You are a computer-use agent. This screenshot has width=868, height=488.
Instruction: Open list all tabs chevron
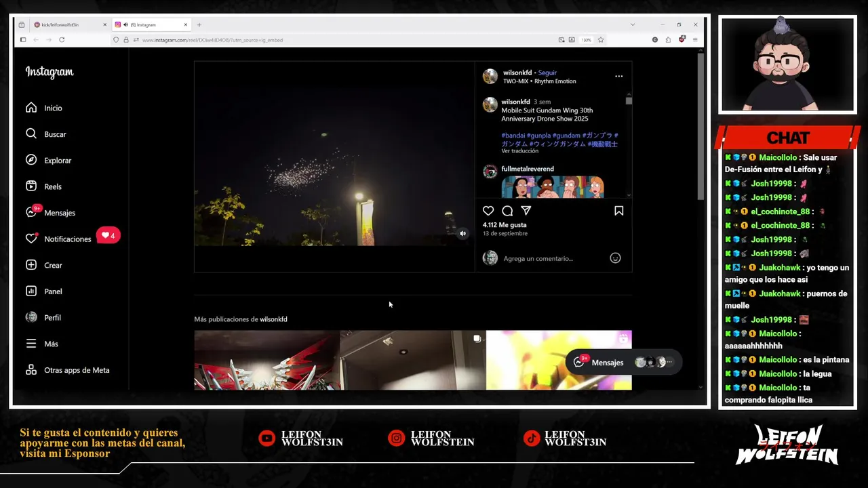[x=633, y=24]
